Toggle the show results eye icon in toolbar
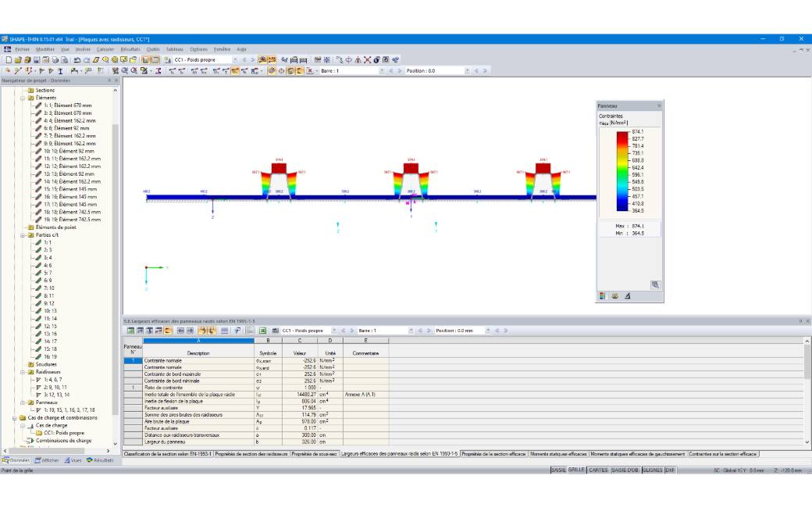The height and width of the screenshot is (508, 812). (262, 59)
